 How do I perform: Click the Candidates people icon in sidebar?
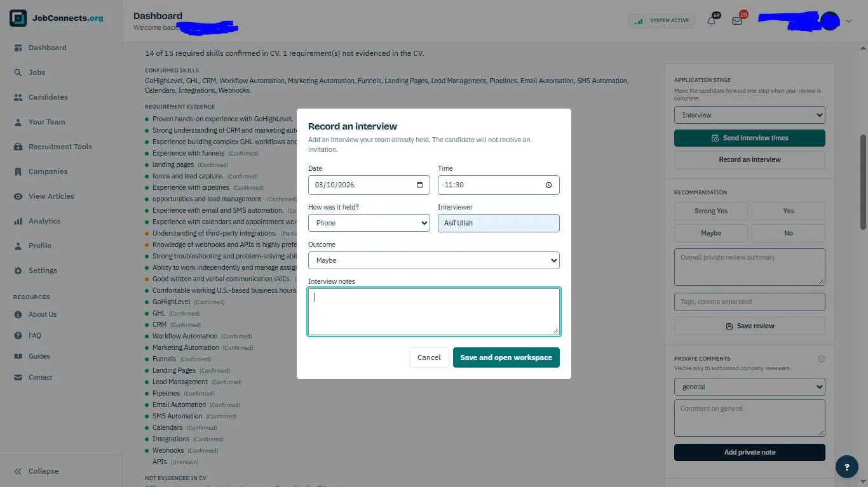[18, 97]
